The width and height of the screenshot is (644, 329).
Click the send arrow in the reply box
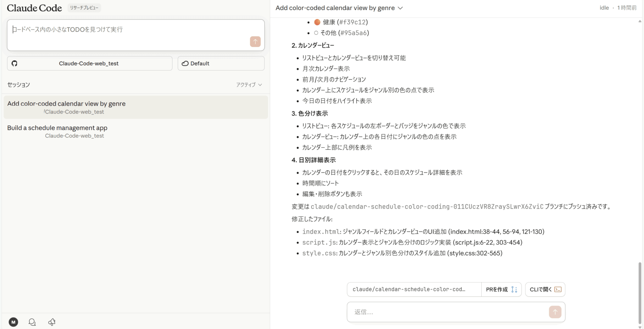555,312
